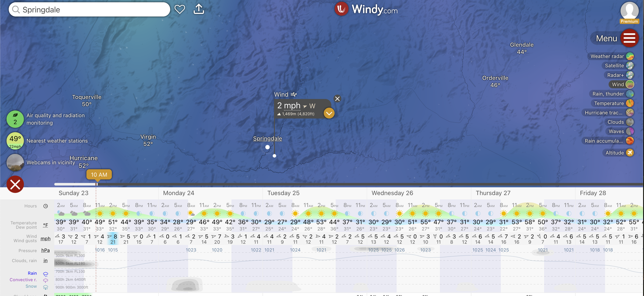This screenshot has width=644, height=296.
Task: Switch to the Satellite layer
Action: click(x=630, y=66)
